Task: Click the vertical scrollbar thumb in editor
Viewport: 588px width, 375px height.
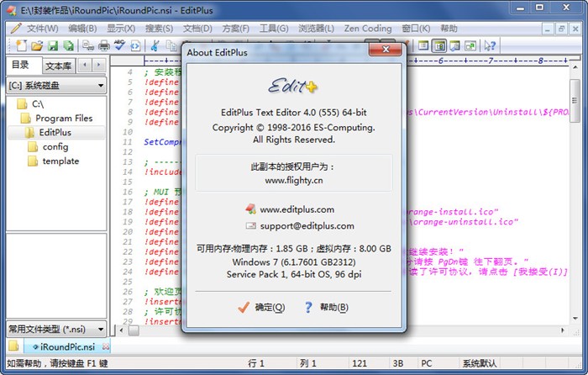Action: pyautogui.click(x=575, y=100)
